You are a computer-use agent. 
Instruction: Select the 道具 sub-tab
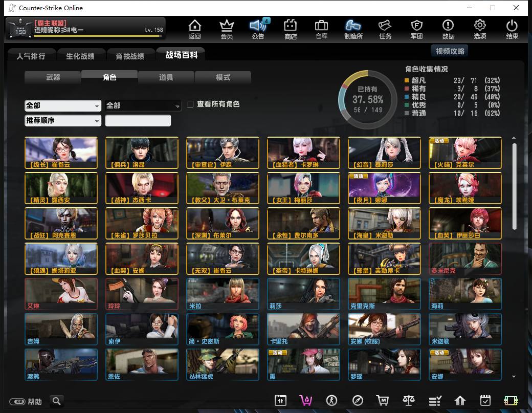click(166, 77)
